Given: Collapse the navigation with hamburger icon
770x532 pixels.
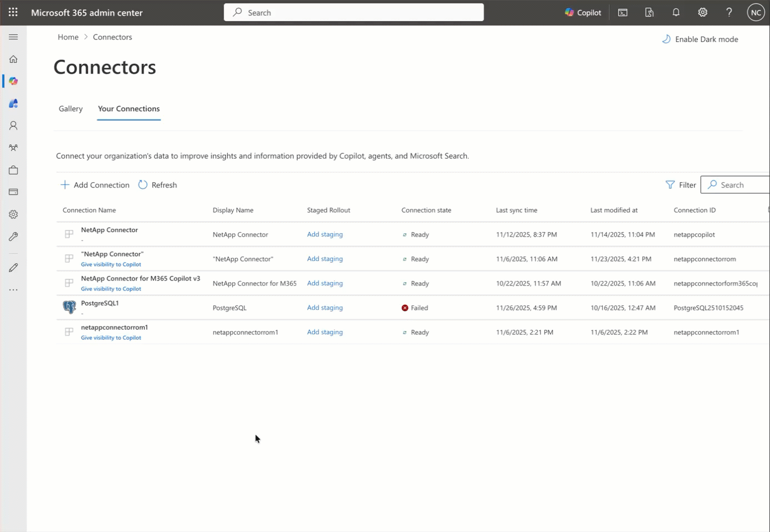Looking at the screenshot, I should point(13,37).
